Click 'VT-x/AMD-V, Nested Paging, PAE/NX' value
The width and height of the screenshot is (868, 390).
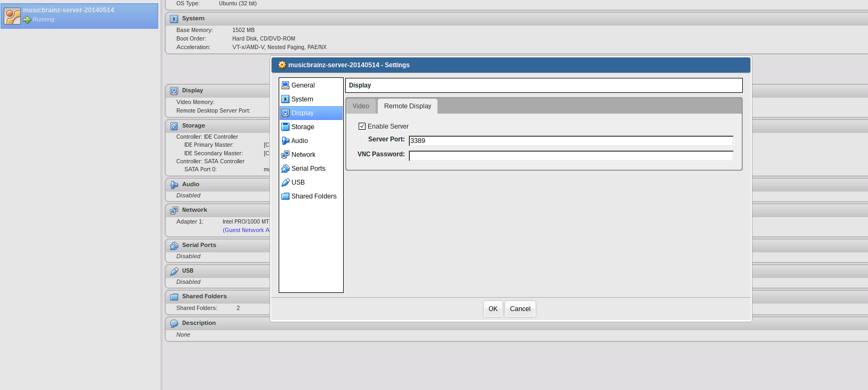coord(279,47)
